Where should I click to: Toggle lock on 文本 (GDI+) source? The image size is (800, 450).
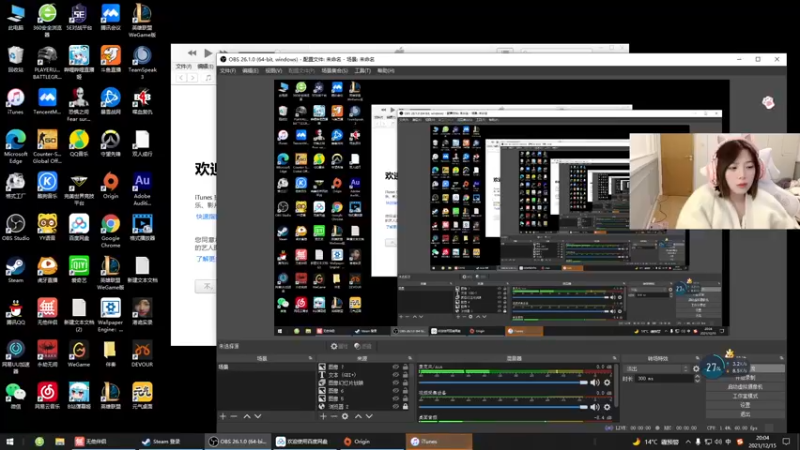pyautogui.click(x=406, y=374)
